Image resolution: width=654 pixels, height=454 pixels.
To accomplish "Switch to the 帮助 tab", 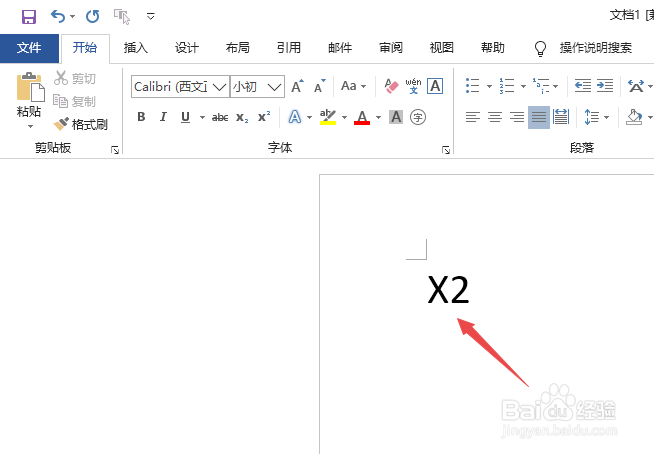I will point(493,48).
